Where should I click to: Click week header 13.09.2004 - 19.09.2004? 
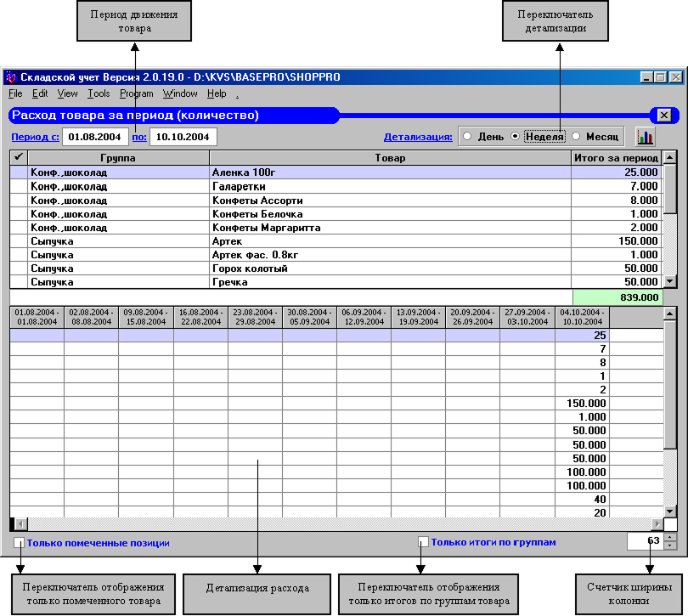[x=419, y=317]
